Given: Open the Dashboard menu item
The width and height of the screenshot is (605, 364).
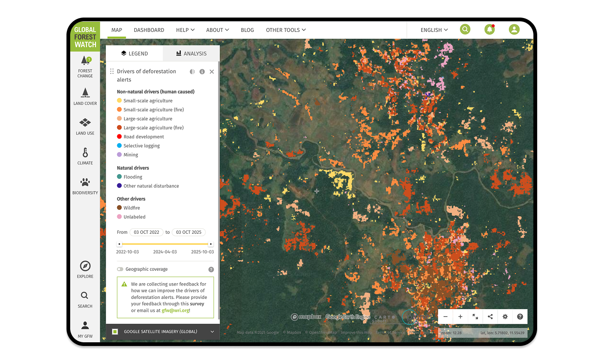Looking at the screenshot, I should pos(149,30).
